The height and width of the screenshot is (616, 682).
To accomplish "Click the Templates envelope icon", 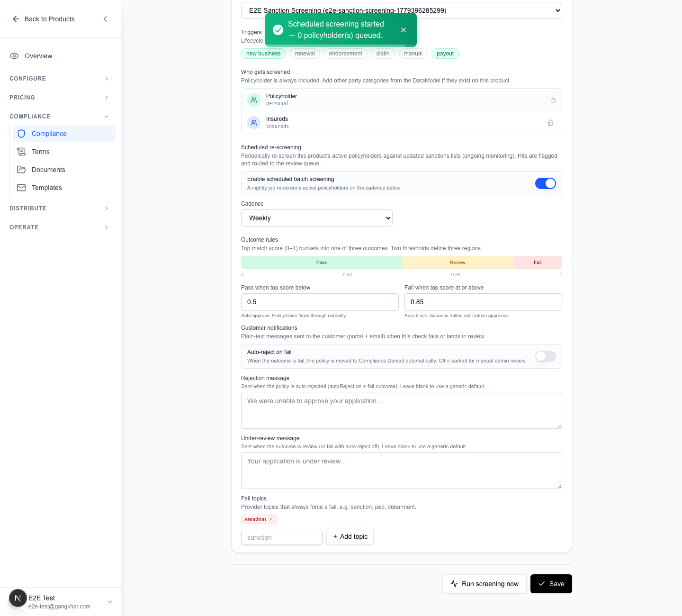I will (x=21, y=188).
